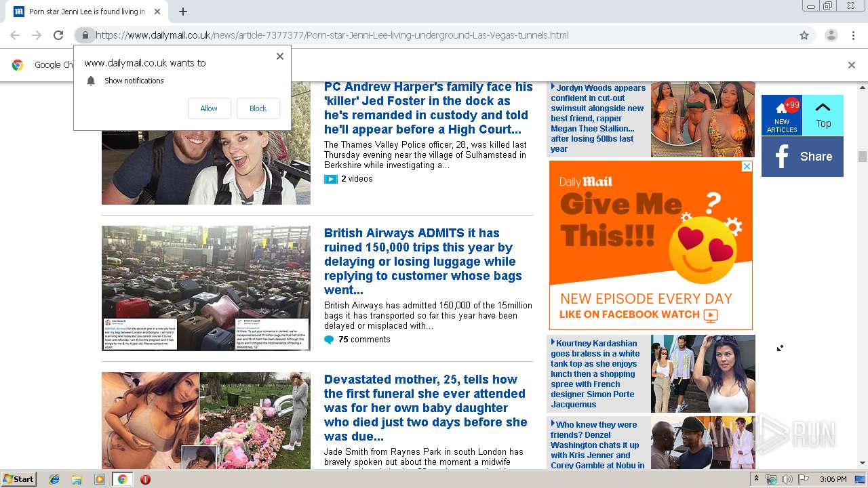Open the Chrome profile avatar

pyautogui.click(x=831, y=35)
